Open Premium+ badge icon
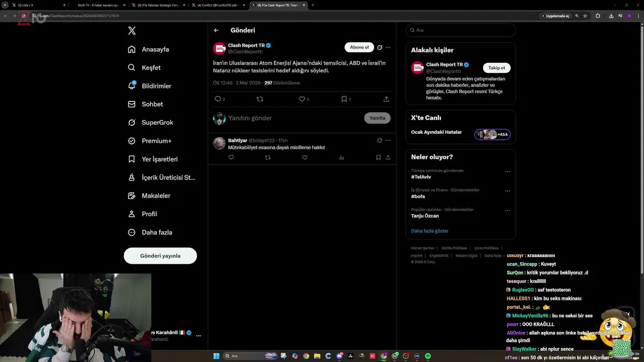Screen dimensions: 644x362 132,141
